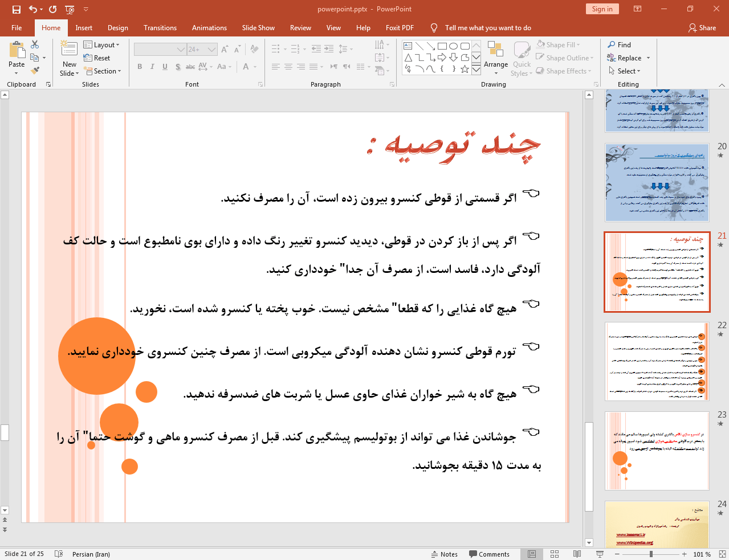729x560 pixels.
Task: Open the Section dropdown
Action: pyautogui.click(x=103, y=71)
